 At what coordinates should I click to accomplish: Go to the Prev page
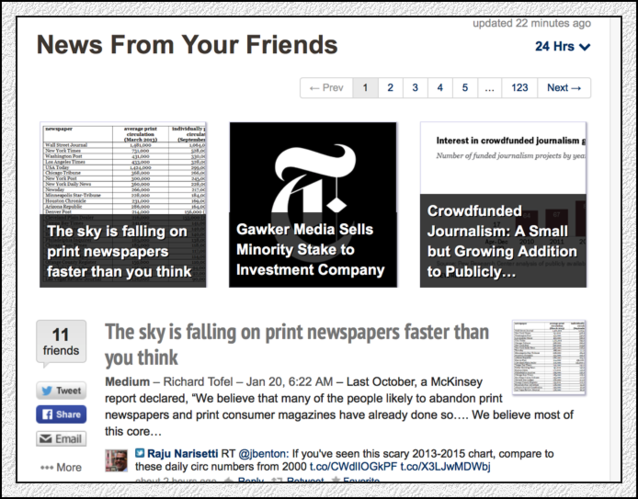pos(326,88)
